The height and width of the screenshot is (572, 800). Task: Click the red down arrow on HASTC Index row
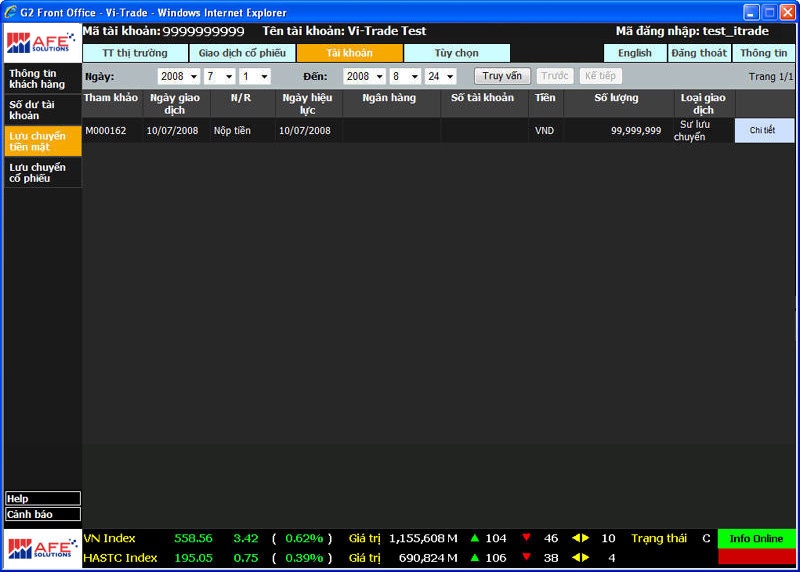(x=526, y=558)
